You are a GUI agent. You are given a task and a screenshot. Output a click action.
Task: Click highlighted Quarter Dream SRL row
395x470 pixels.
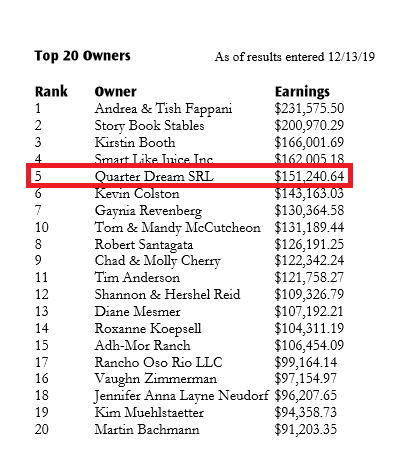(x=189, y=176)
